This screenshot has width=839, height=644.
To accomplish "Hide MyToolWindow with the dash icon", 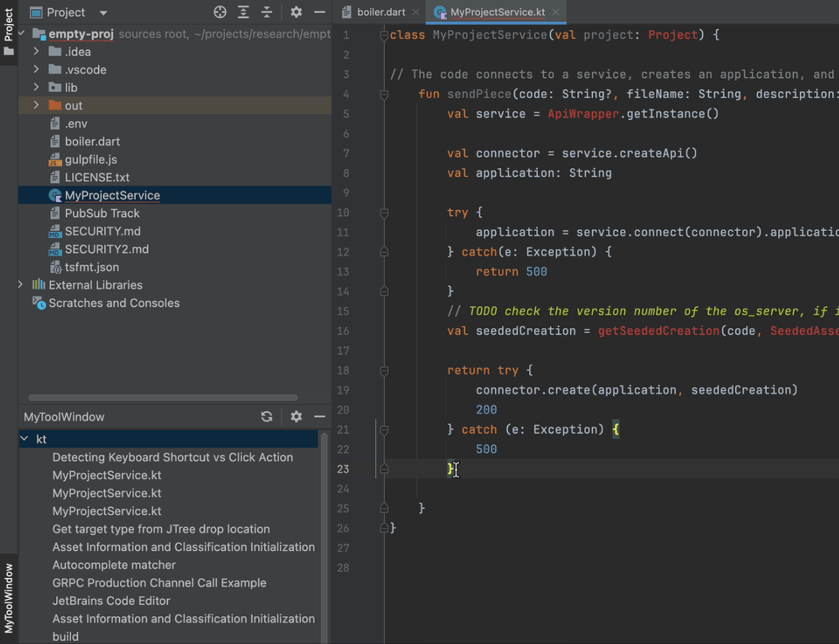I will pyautogui.click(x=320, y=417).
